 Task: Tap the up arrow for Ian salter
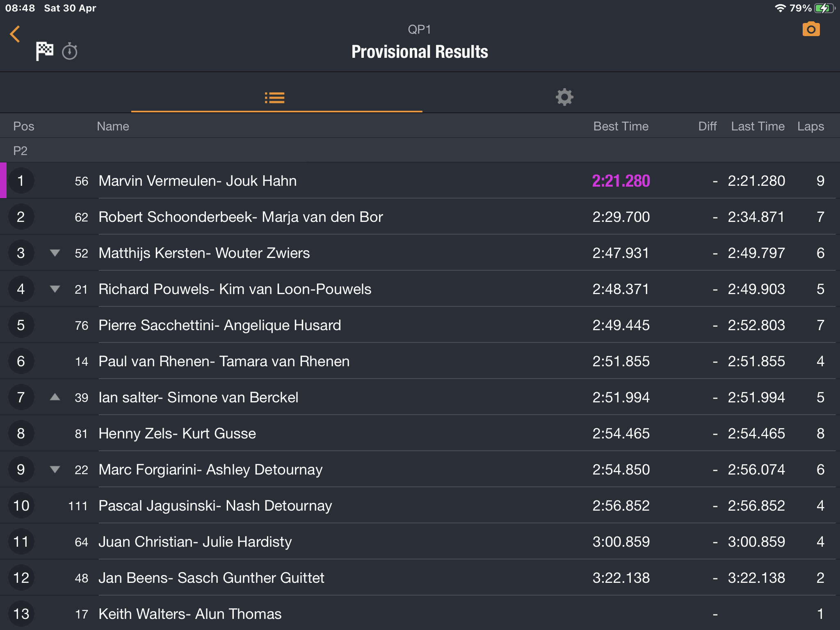point(55,397)
